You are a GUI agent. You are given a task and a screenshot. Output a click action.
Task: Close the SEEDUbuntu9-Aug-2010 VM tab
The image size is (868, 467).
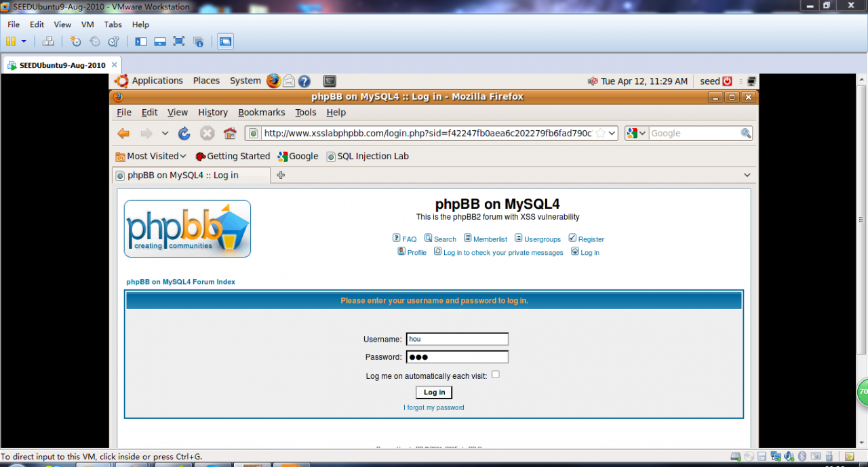point(115,65)
